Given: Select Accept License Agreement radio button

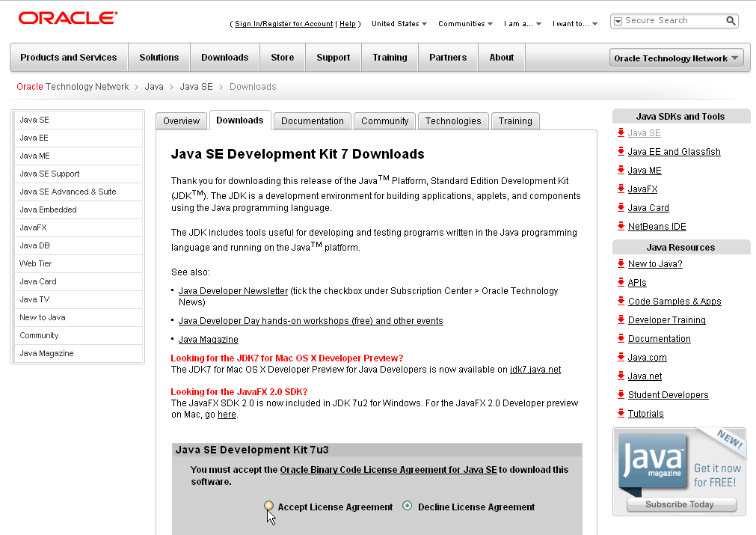Looking at the screenshot, I should click(x=269, y=506).
